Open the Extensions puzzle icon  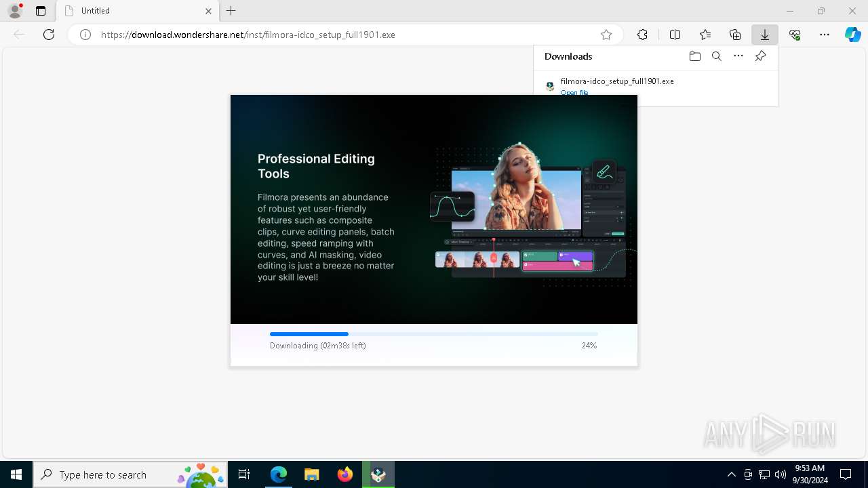tap(642, 35)
